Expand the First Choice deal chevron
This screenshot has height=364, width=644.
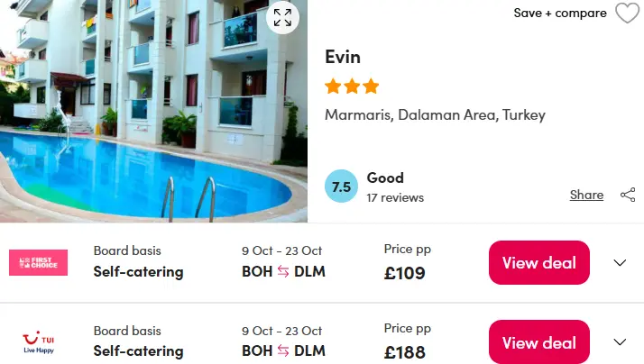click(620, 262)
